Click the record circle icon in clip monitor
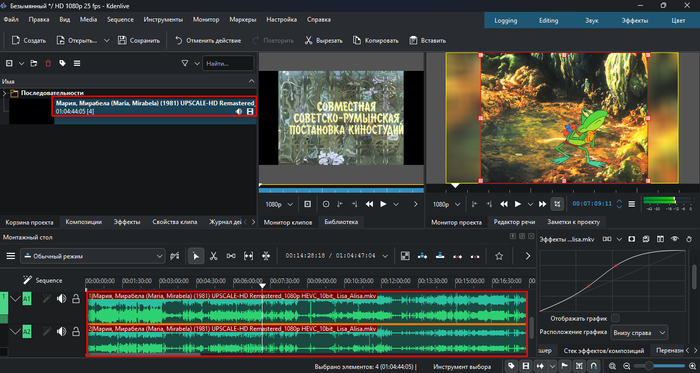This screenshot has width=700, height=373. pos(326,204)
